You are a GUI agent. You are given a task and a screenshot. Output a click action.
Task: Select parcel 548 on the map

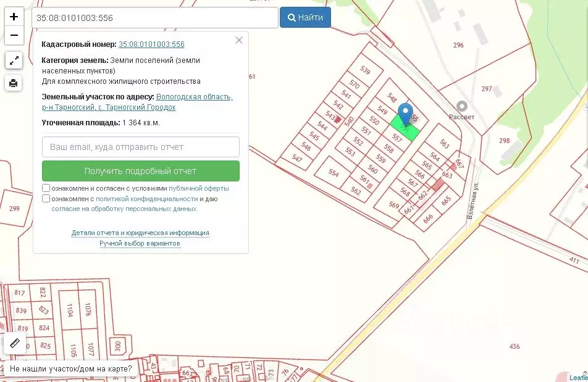[392, 98]
